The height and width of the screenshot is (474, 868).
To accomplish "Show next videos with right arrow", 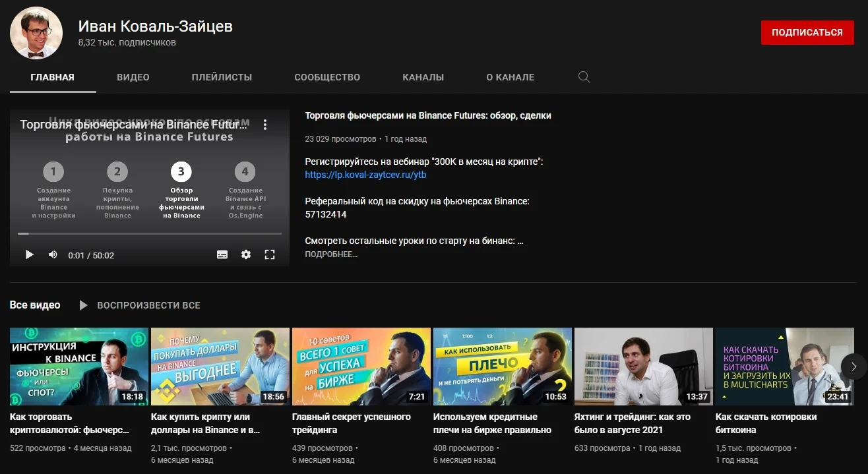I will click(x=854, y=367).
